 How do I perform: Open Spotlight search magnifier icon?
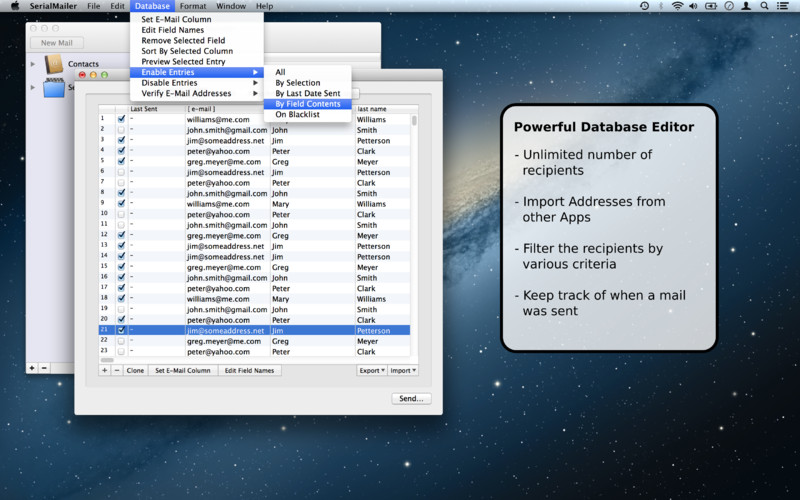(764, 6)
